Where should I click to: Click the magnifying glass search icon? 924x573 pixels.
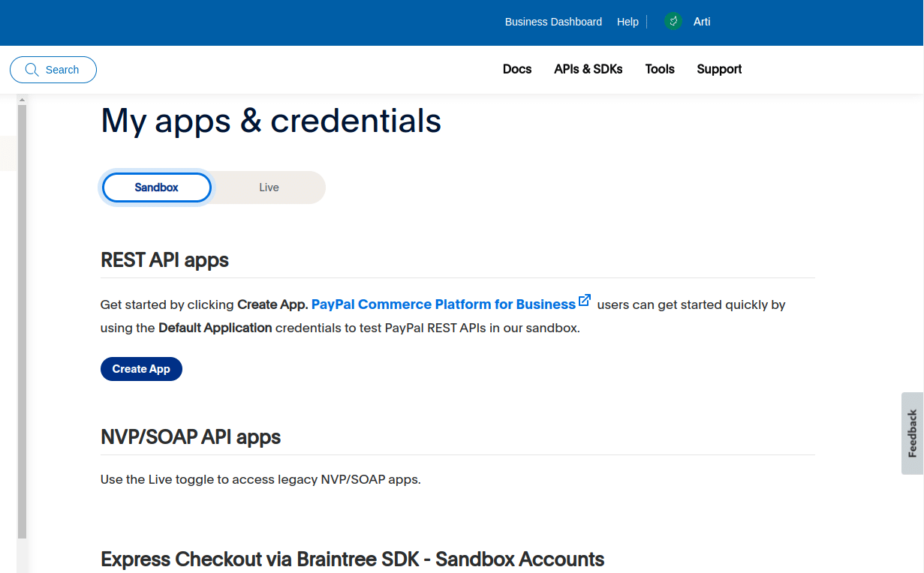tap(32, 70)
